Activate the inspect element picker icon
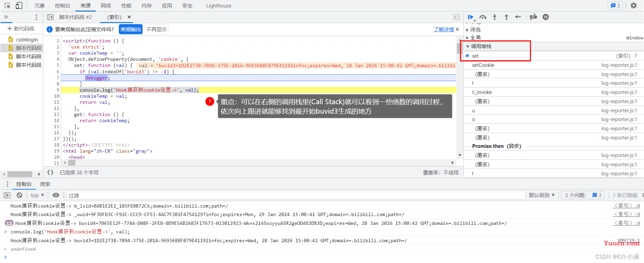The width and height of the screenshot is (644, 263). point(8,5)
